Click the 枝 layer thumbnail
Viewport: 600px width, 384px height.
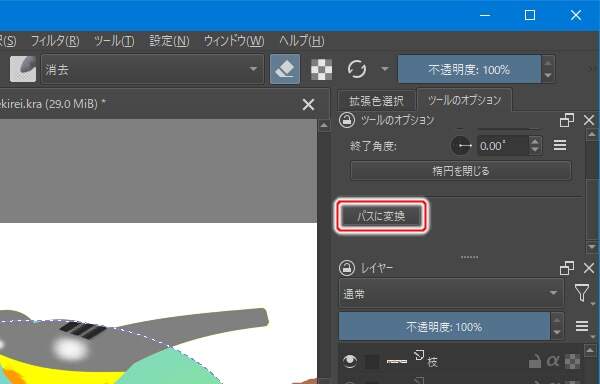pos(396,361)
